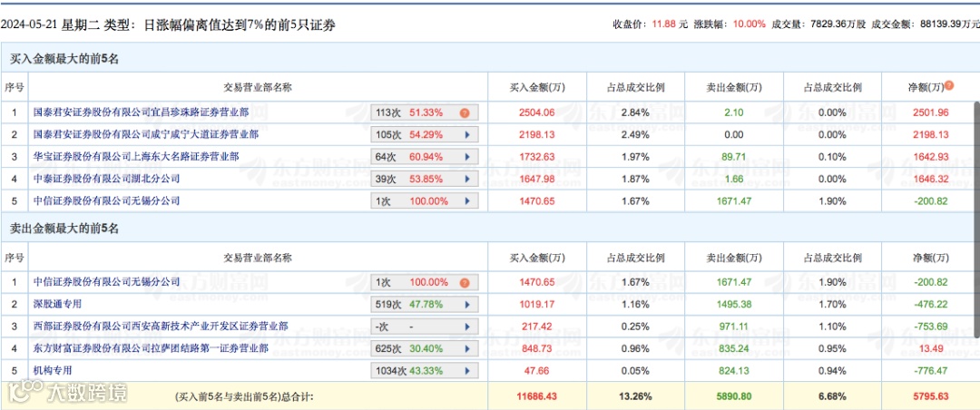Click the 成交量 7829.36万股 value
This screenshot has height=410, width=980.
(x=838, y=24)
